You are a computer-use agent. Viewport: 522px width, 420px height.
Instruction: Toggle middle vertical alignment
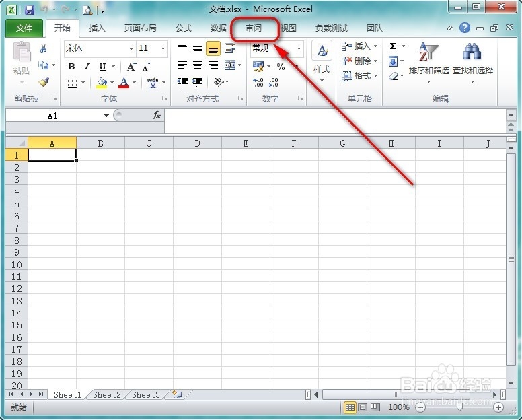[198, 48]
